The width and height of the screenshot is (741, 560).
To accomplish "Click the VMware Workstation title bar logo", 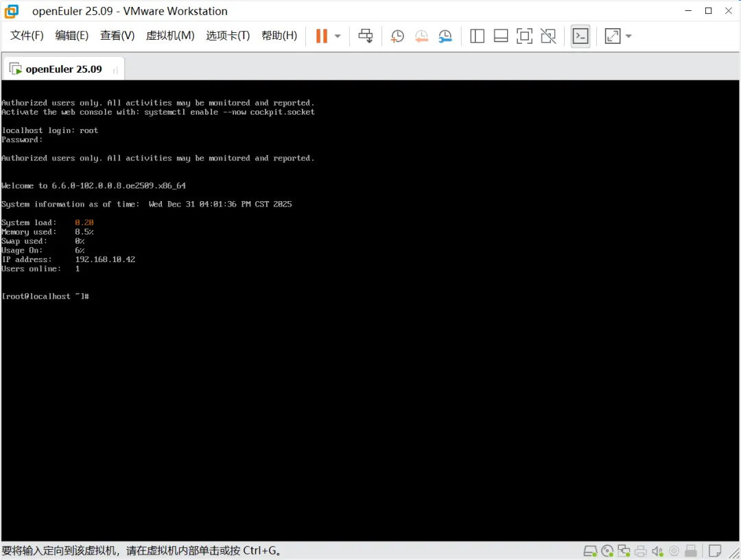I will click(x=12, y=11).
